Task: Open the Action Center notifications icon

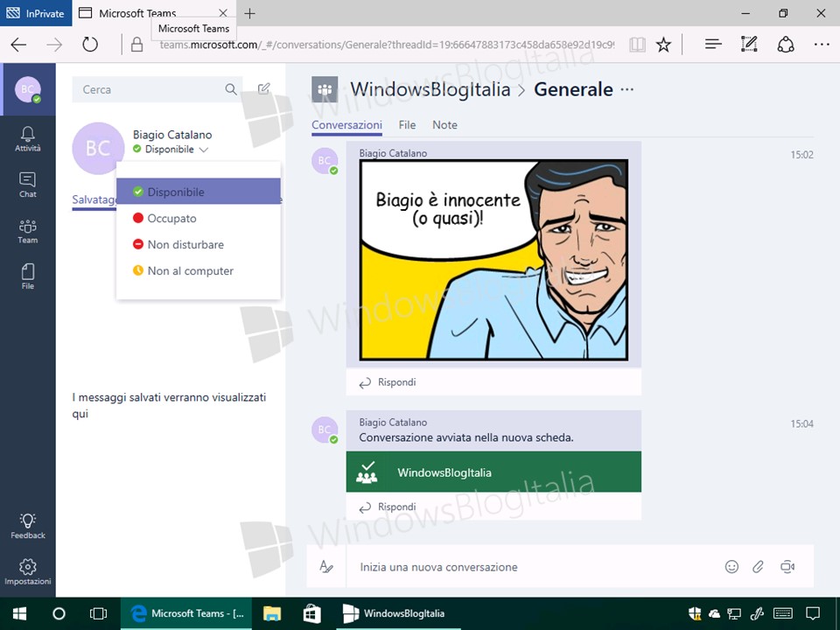Action: pyautogui.click(x=813, y=613)
